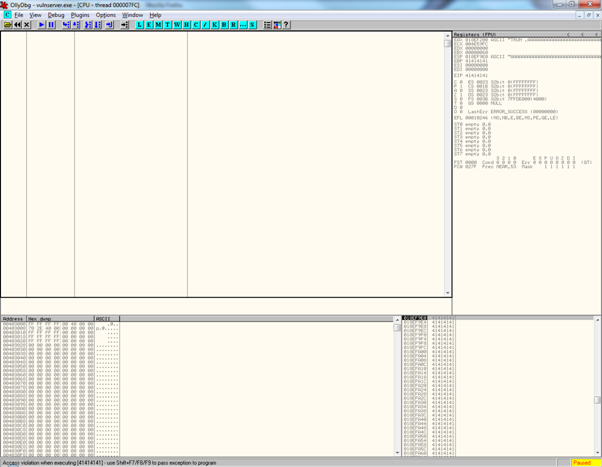Open the Plugins menu
602x467 pixels.
click(80, 15)
